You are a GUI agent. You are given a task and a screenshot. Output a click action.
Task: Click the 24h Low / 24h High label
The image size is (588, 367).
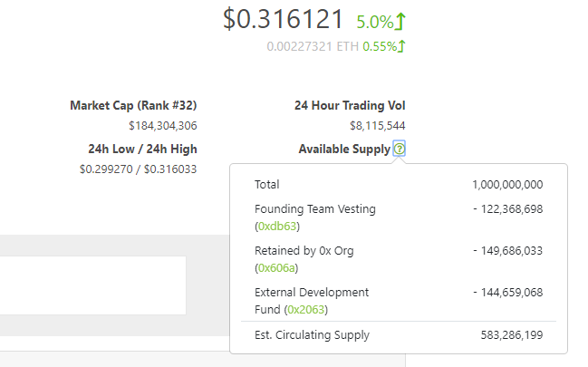[142, 149]
